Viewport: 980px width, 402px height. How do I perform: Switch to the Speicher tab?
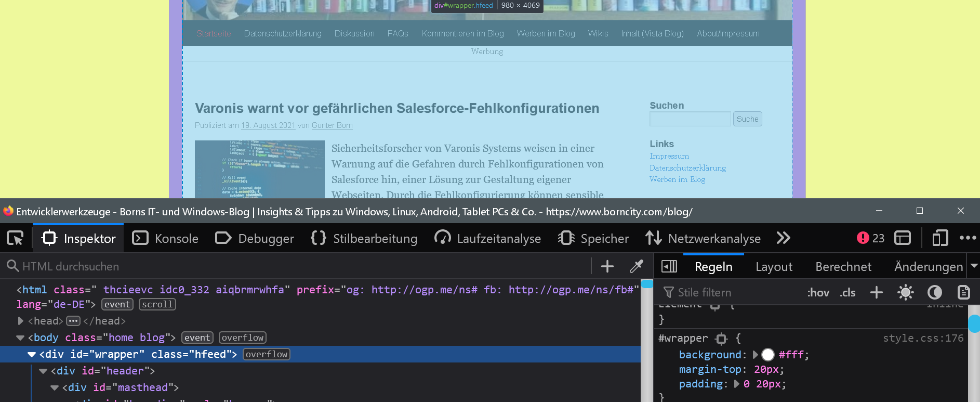tap(593, 238)
